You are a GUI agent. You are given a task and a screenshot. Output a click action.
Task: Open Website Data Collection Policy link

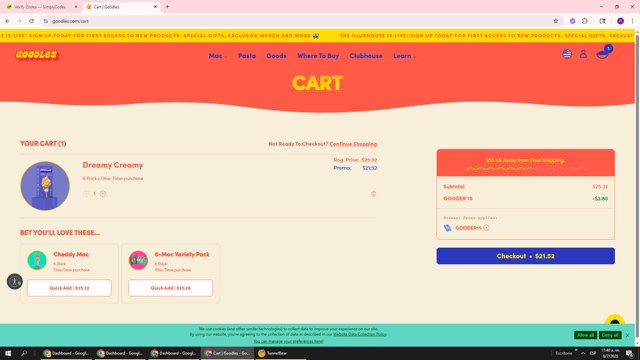[x=360, y=334]
